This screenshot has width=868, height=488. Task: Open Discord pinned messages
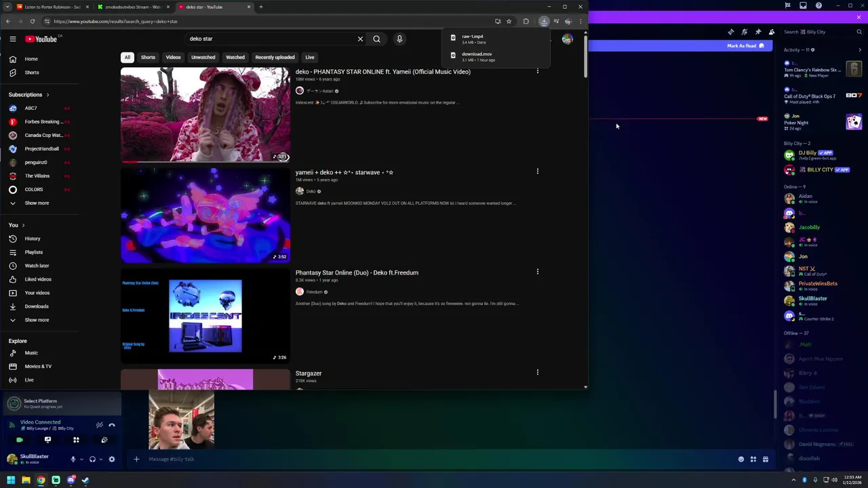[758, 32]
